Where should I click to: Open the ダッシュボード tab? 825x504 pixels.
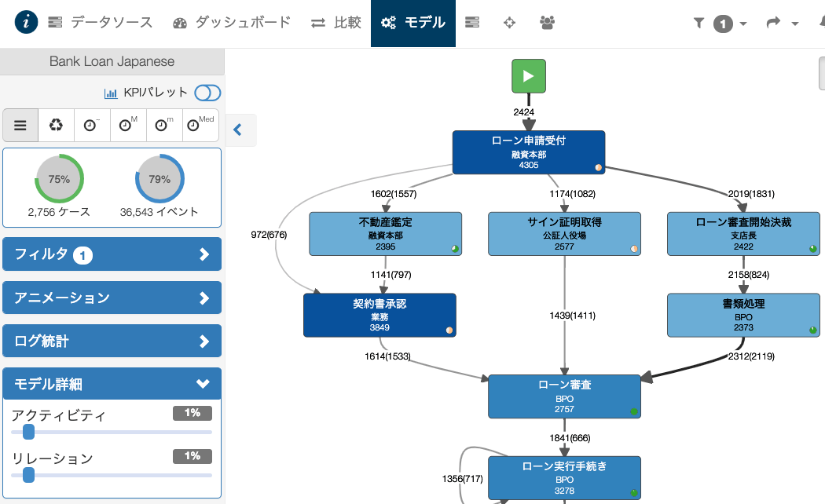[232, 22]
